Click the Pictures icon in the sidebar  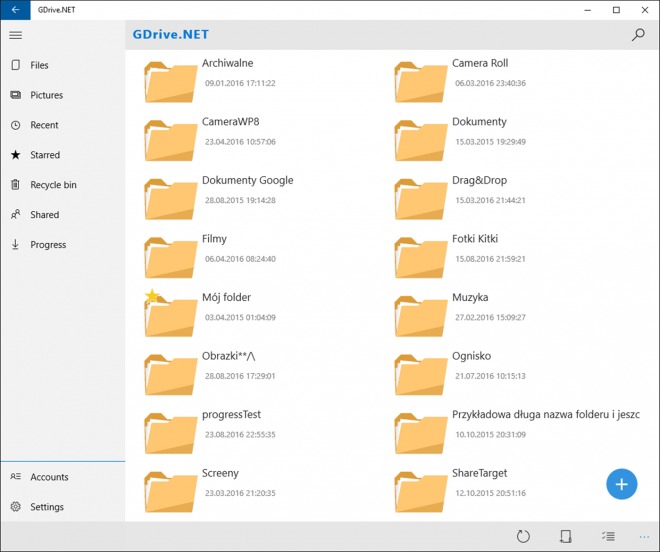tap(16, 95)
